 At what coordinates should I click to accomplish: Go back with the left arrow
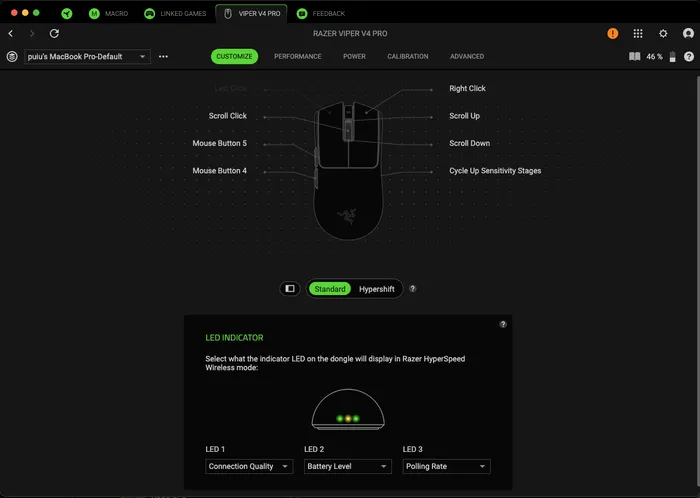(x=11, y=33)
